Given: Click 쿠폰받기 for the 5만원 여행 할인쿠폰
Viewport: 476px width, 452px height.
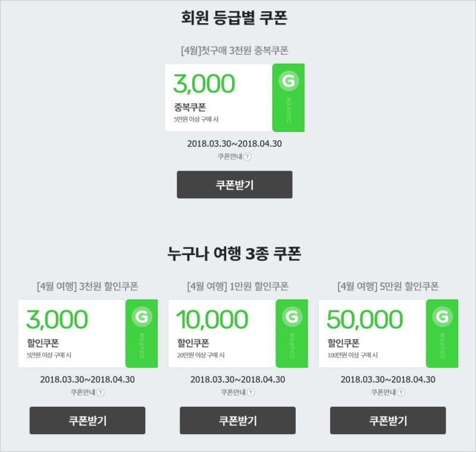Looking at the screenshot, I should 388,420.
